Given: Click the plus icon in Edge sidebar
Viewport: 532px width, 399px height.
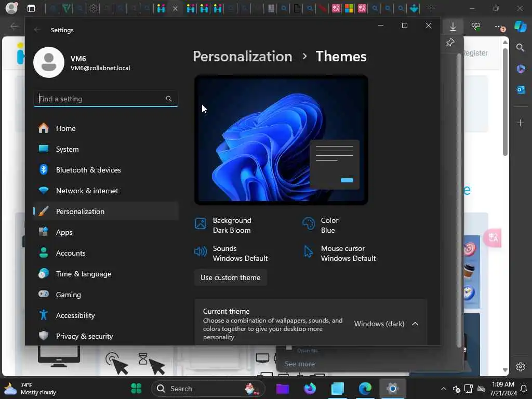Looking at the screenshot, I should coord(521,123).
